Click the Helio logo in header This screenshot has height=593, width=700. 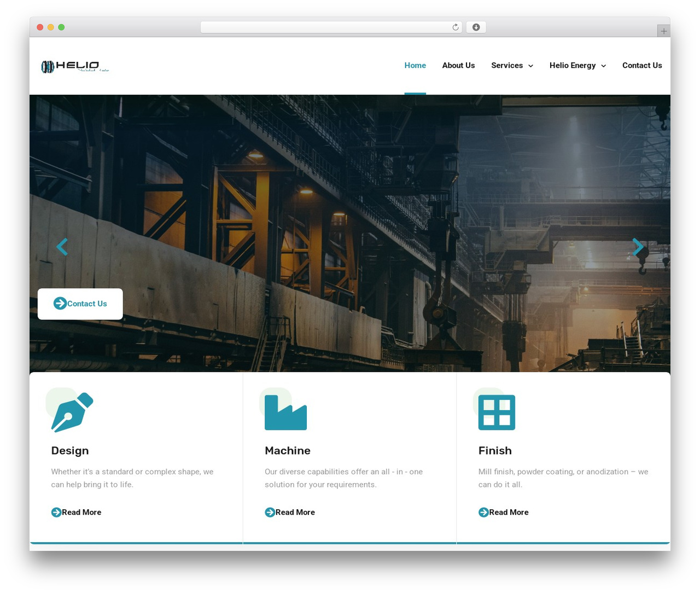click(75, 66)
